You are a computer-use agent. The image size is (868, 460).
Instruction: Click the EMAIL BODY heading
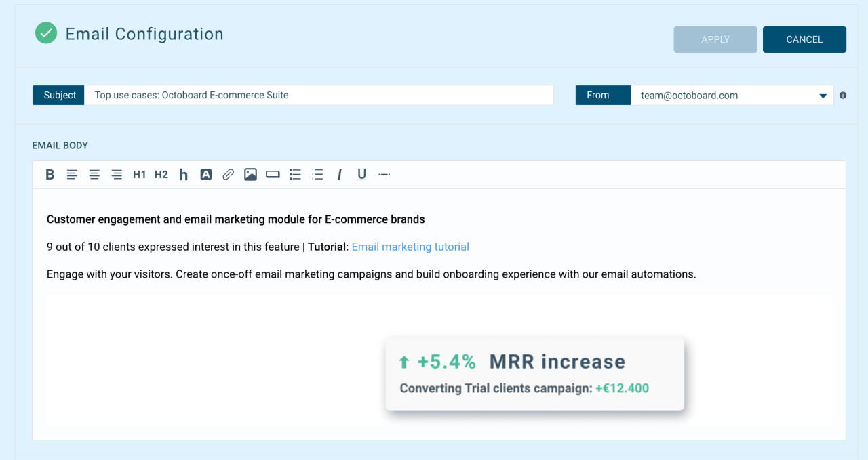point(60,146)
